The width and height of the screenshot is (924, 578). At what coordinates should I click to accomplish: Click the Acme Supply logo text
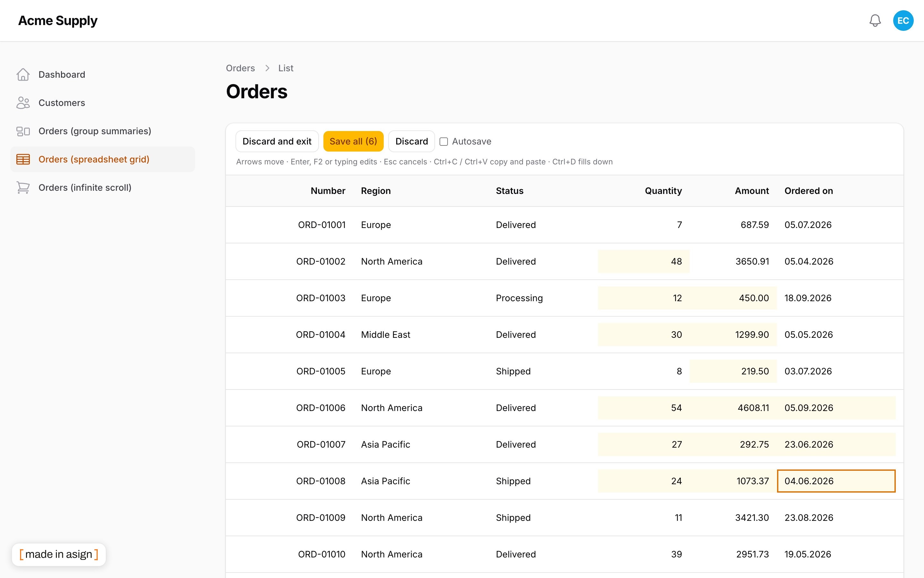(58, 21)
